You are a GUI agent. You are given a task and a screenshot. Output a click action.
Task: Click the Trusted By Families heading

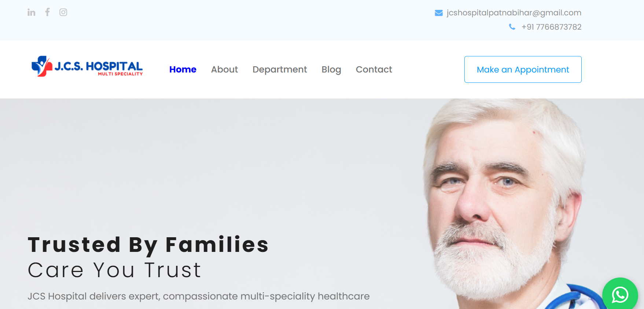[x=148, y=245]
